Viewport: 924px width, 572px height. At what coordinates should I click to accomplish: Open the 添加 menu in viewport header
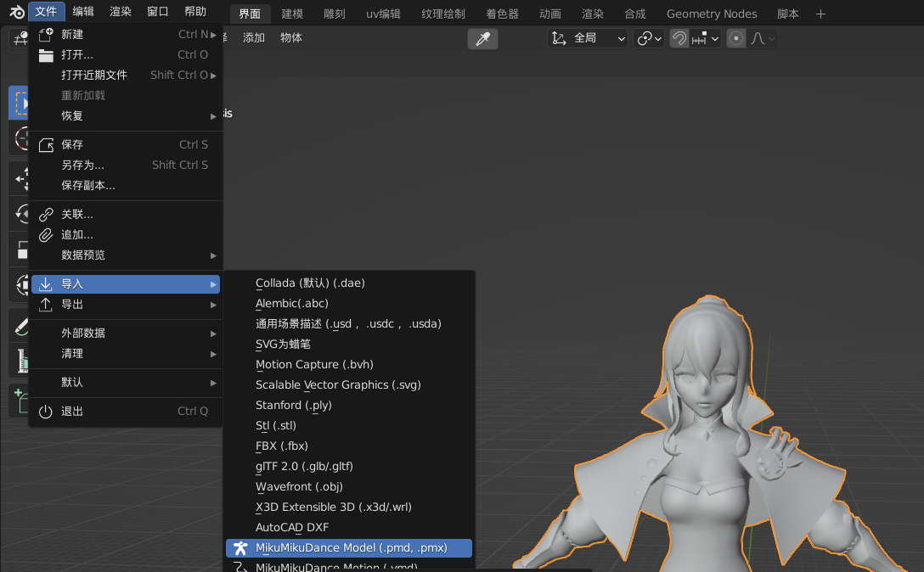[x=253, y=37]
